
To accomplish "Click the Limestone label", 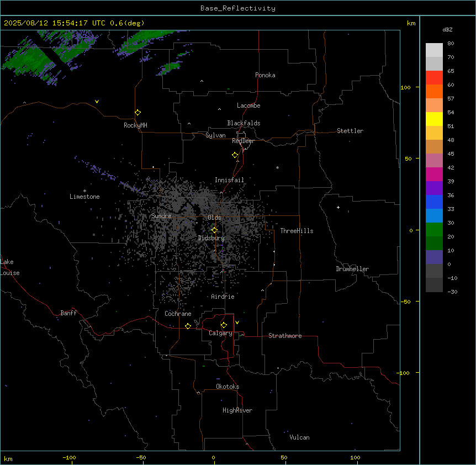I will [84, 197].
